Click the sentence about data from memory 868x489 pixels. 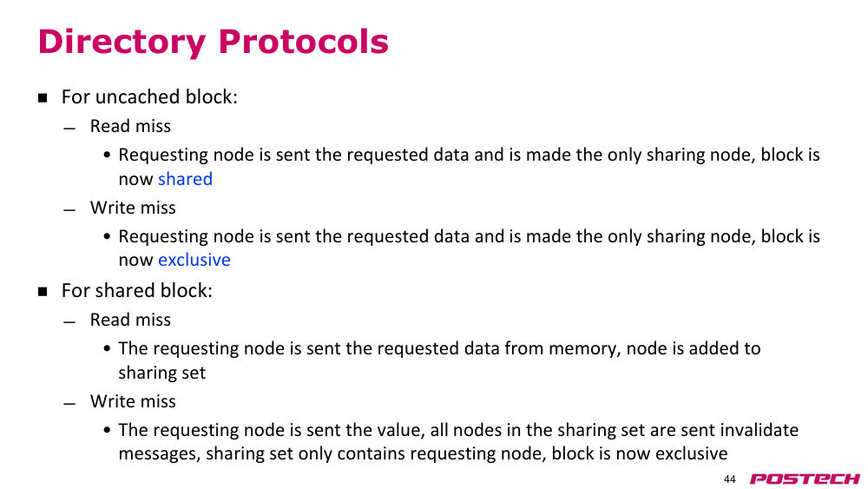coord(439,360)
